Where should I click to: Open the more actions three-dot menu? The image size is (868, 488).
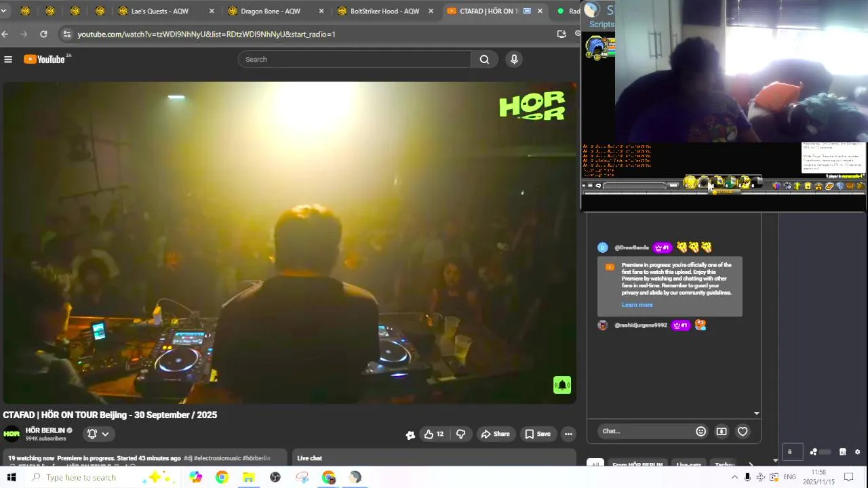[x=568, y=434]
